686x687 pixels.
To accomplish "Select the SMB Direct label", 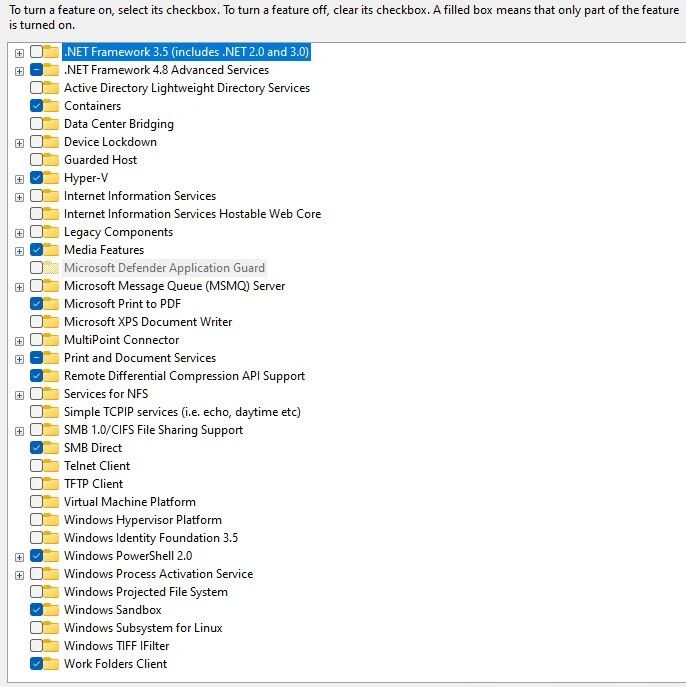I will [x=93, y=448].
